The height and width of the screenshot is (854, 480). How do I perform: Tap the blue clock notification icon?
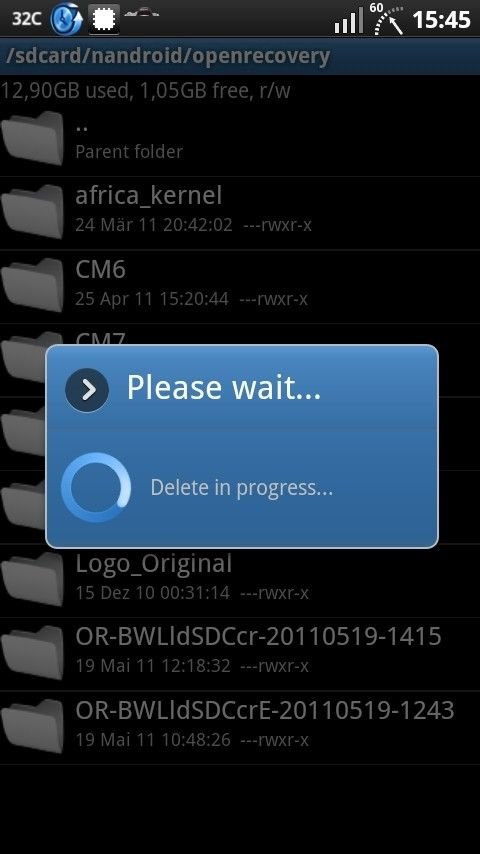click(x=66, y=19)
